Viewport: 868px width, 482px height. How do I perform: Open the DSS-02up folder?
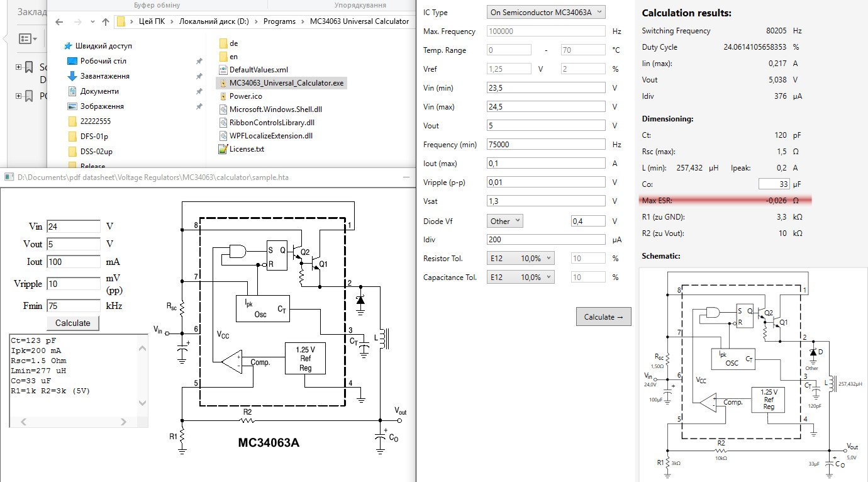coord(96,152)
